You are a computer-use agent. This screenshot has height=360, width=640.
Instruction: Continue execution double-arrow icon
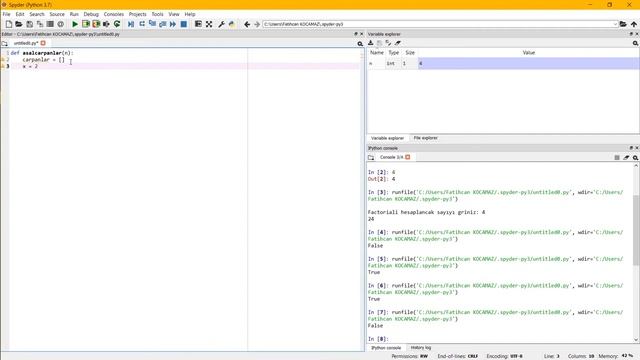pyautogui.click(x=173, y=24)
